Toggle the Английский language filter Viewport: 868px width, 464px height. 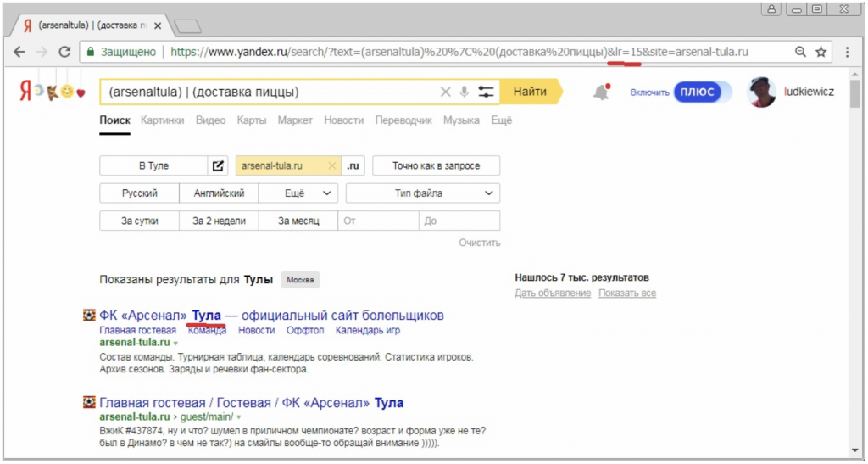click(x=219, y=193)
